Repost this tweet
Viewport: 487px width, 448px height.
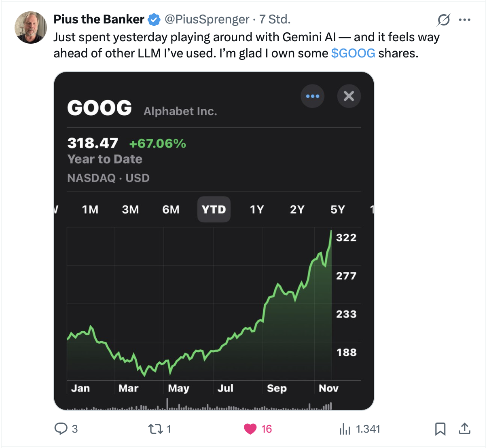coord(155,429)
